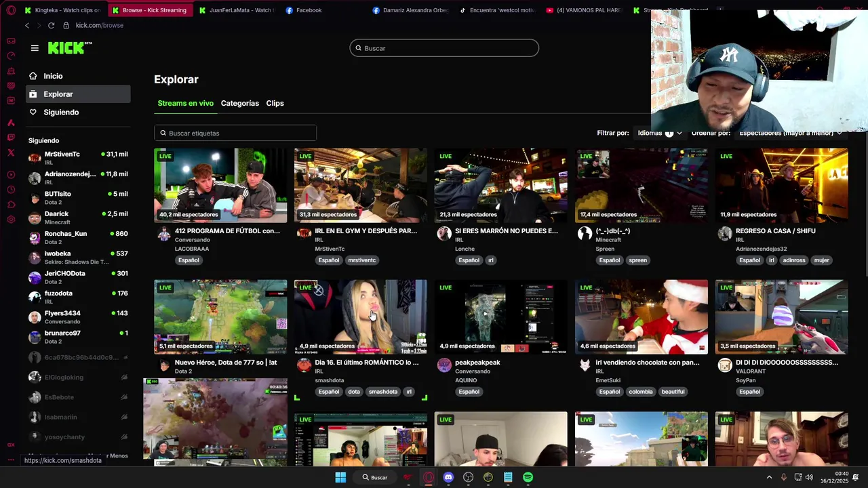Viewport: 868px width, 488px height.
Task: Open brunarco97 in following list
Action: (x=78, y=336)
